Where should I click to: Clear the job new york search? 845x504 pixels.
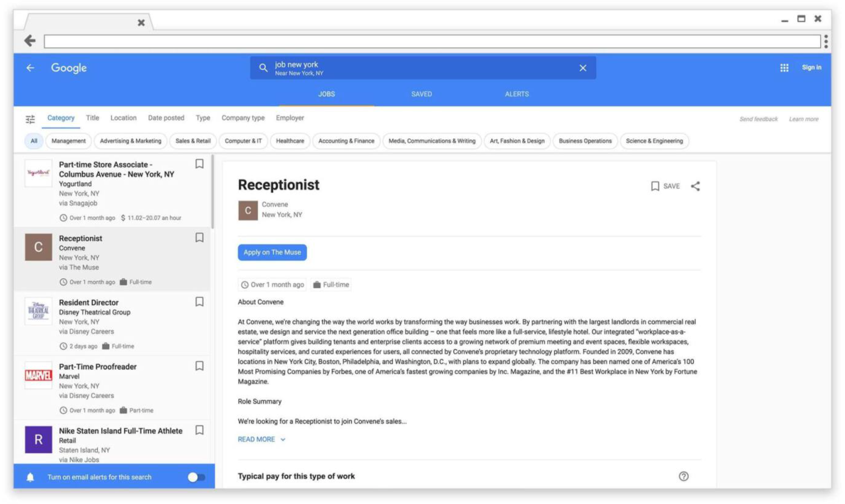(583, 68)
